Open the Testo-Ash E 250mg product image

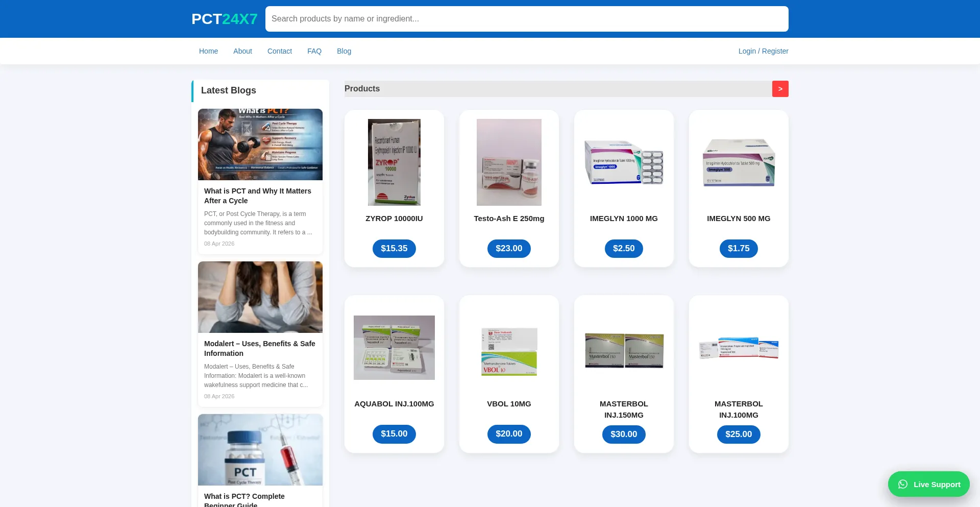(x=509, y=162)
